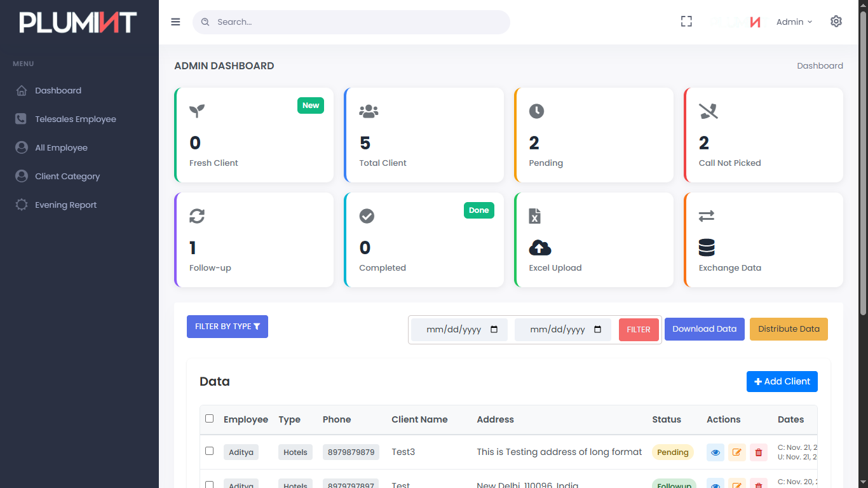The image size is (868, 488).
Task: Open the settings gear icon
Action: (x=836, y=22)
